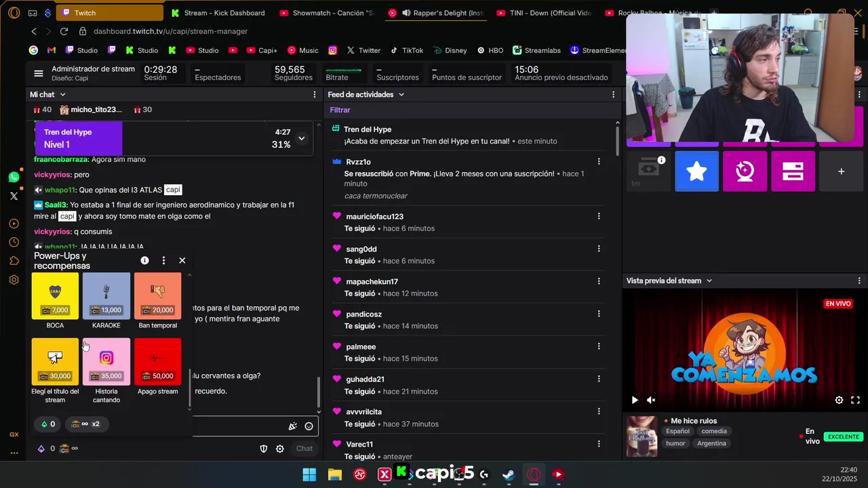Image resolution: width=868 pixels, height=488 pixels.
Task: Open options for mauriciofacu123 follow event
Action: coord(599,216)
